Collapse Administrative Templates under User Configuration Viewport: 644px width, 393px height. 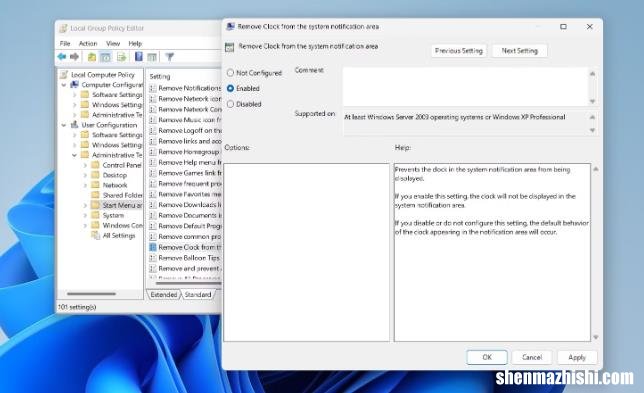coord(74,155)
